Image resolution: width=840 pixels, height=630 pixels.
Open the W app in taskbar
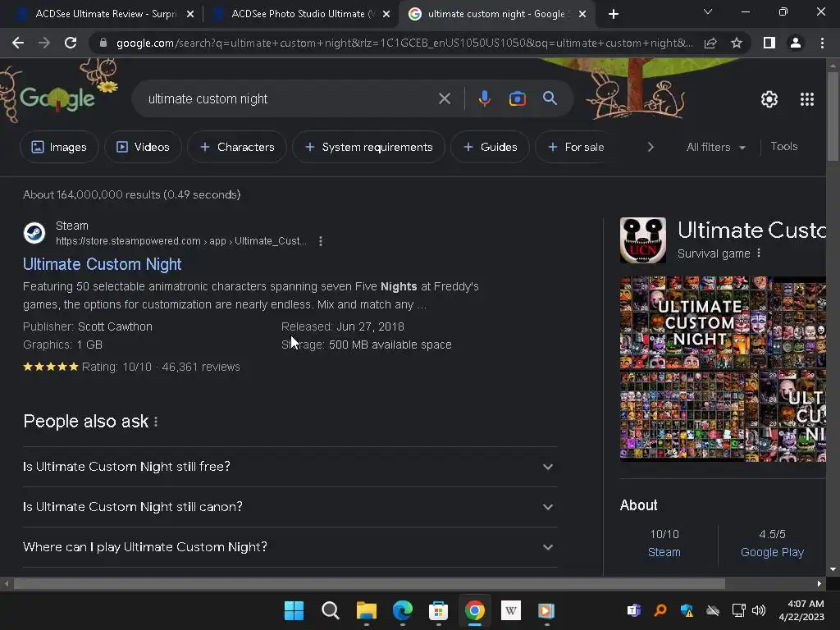pyautogui.click(x=510, y=610)
